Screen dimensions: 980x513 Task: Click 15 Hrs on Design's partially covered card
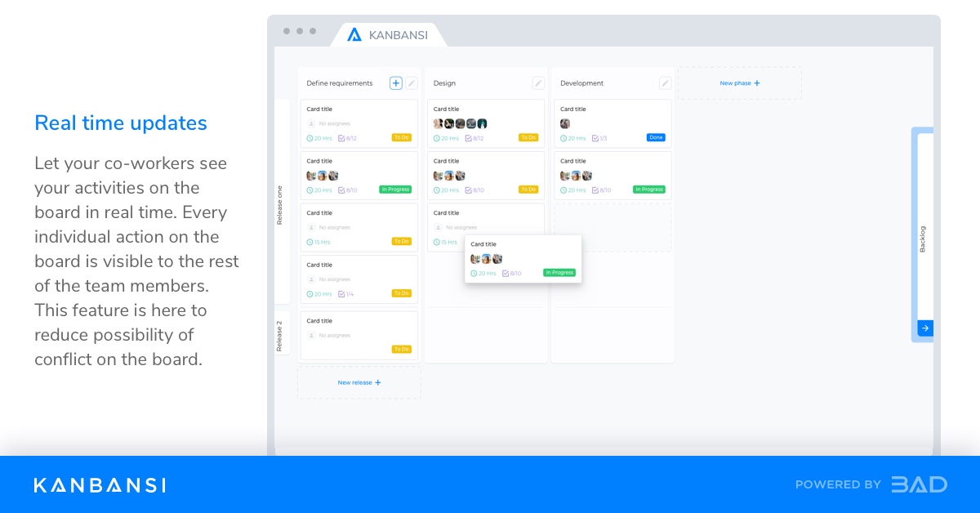point(446,243)
